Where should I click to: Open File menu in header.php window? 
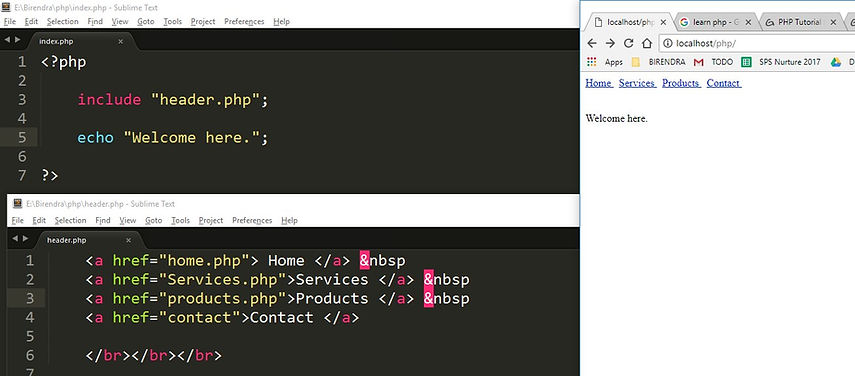(17, 221)
